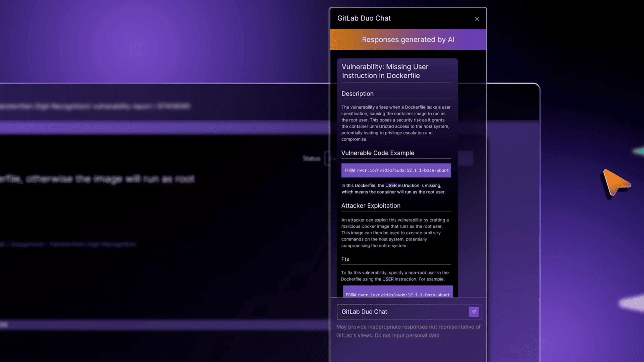Click highlighted USER code in Fix paragraph
This screenshot has width=644, height=362.
point(388,279)
